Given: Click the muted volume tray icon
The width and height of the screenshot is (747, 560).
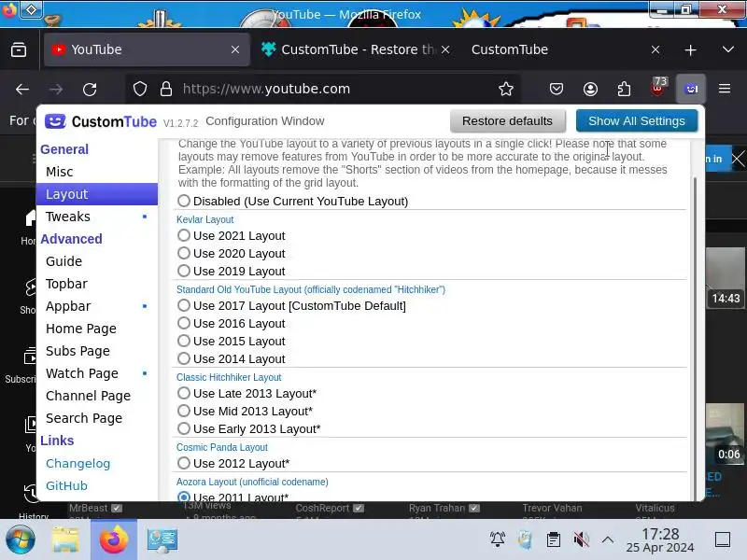Looking at the screenshot, I should tap(581, 539).
